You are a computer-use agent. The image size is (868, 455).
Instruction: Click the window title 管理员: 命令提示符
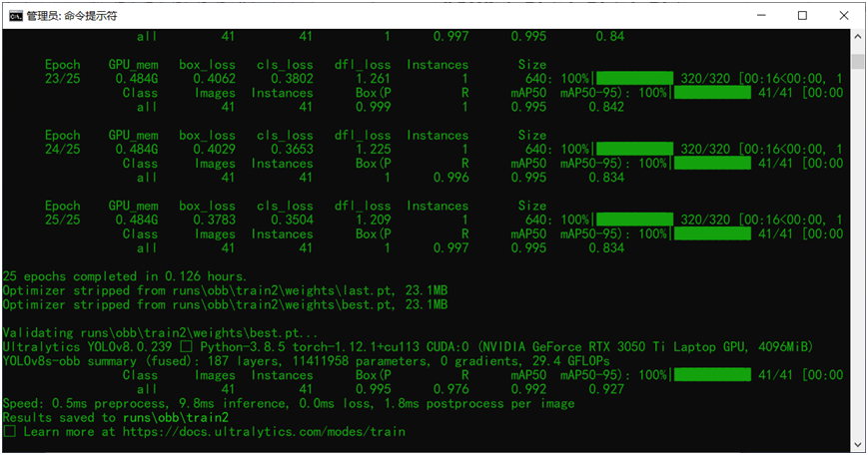pos(72,16)
